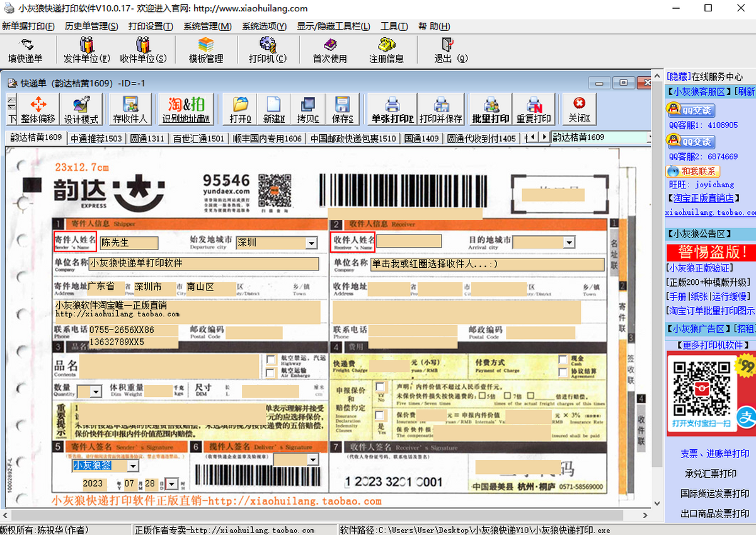
Task: Select the 整体偏移 offset tool
Action: tap(38, 110)
